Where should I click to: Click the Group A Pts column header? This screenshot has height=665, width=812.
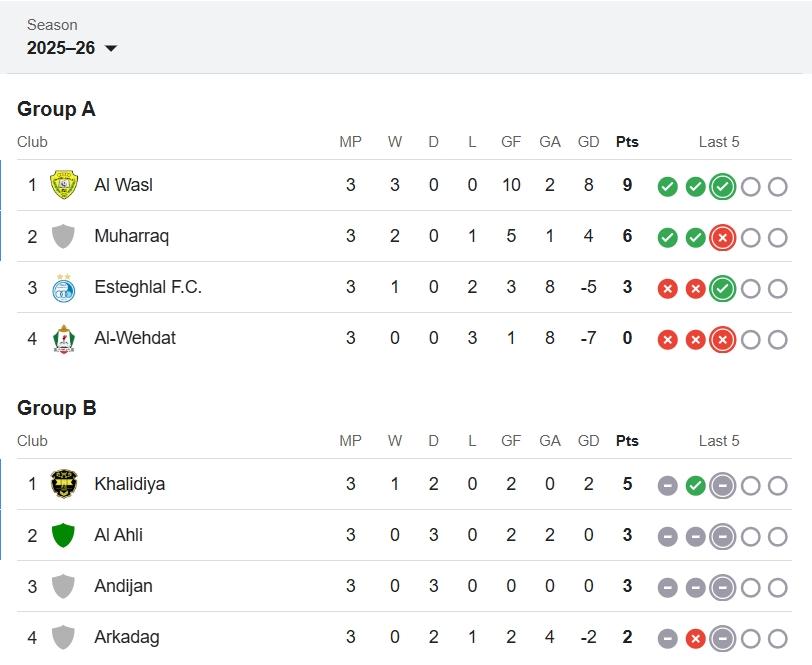[627, 142]
